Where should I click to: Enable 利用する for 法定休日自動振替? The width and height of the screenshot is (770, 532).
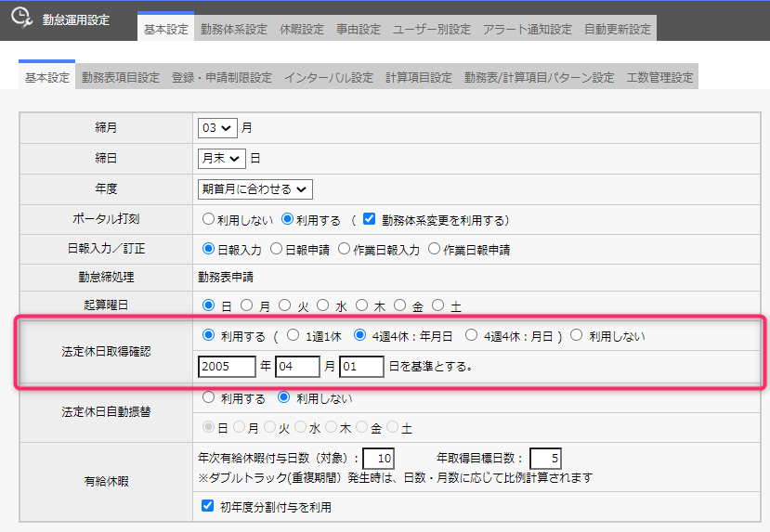click(208, 398)
